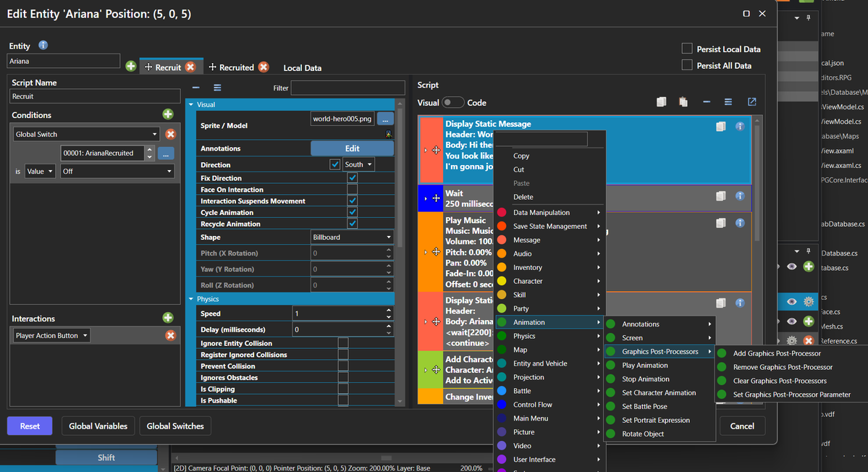
Task: Select Add Graphics Post-Processor
Action: pos(777,353)
